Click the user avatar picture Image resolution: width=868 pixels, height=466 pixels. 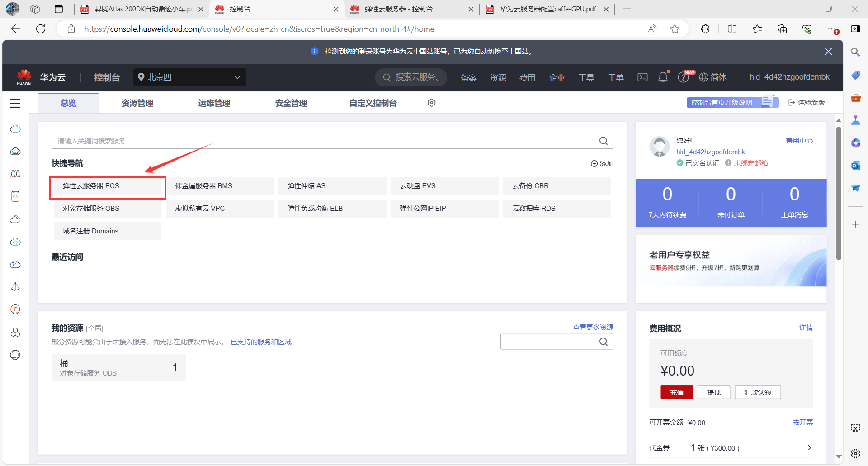[x=660, y=147]
